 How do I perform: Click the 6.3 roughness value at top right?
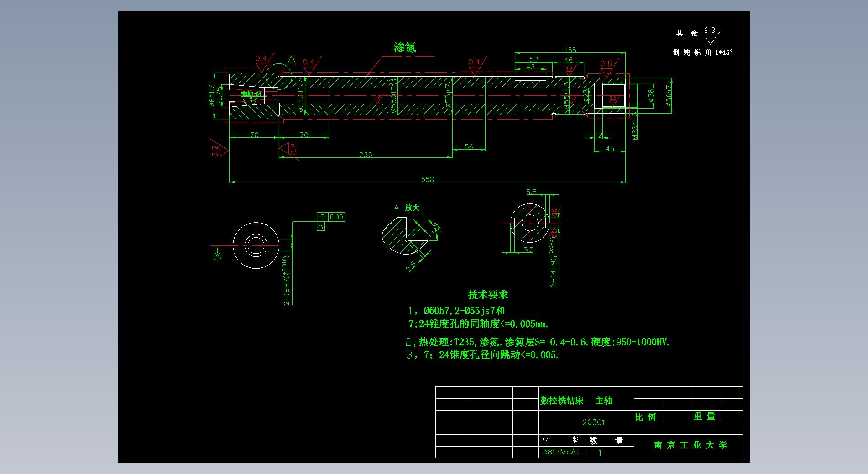point(710,30)
